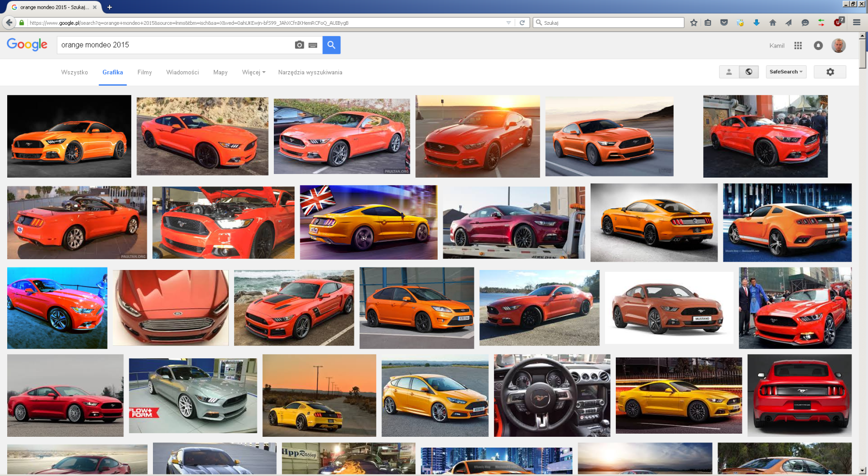
Task: Show private results person toggle
Action: 729,72
